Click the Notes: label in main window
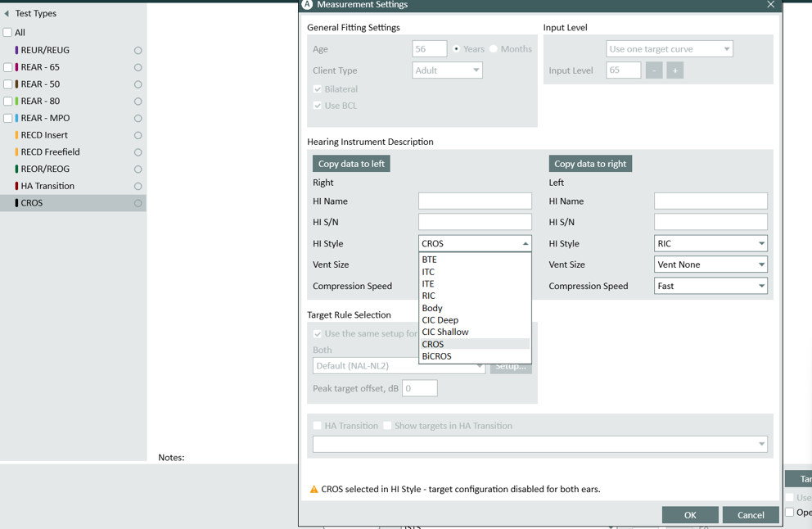 (x=171, y=458)
